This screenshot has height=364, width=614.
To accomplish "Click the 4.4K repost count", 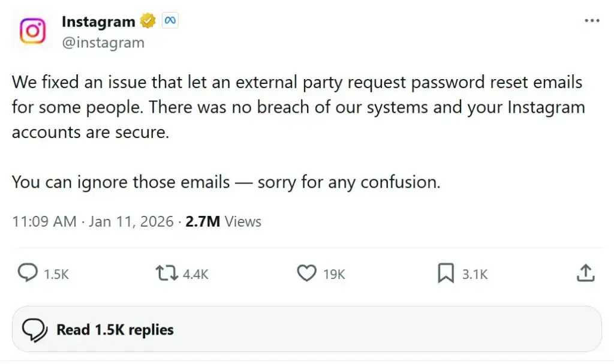I will pos(195,275).
